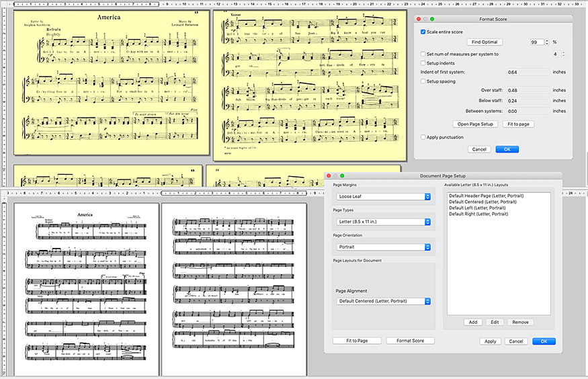Screen dimensions: 588x379
Task: Check the Setup spacing option
Action: pos(423,81)
